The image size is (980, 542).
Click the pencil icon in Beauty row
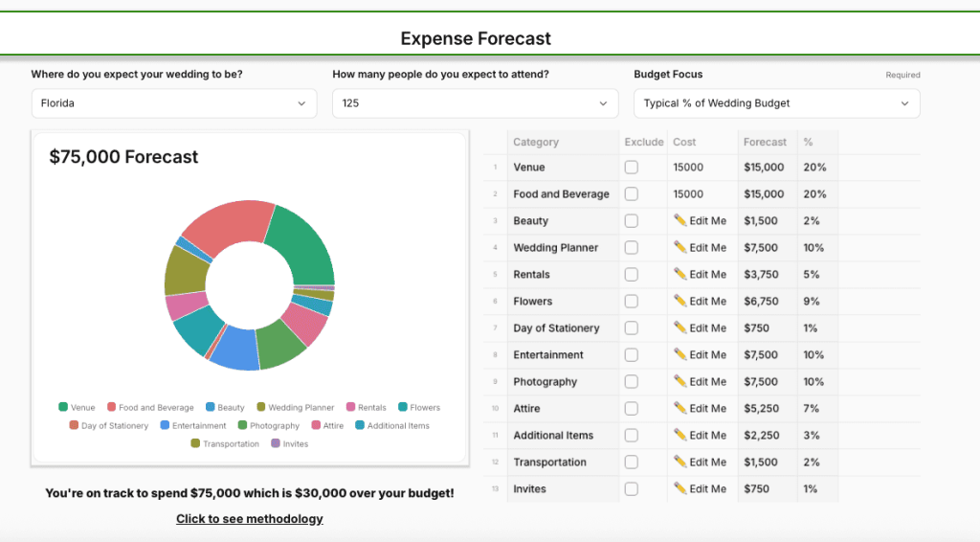pos(680,220)
